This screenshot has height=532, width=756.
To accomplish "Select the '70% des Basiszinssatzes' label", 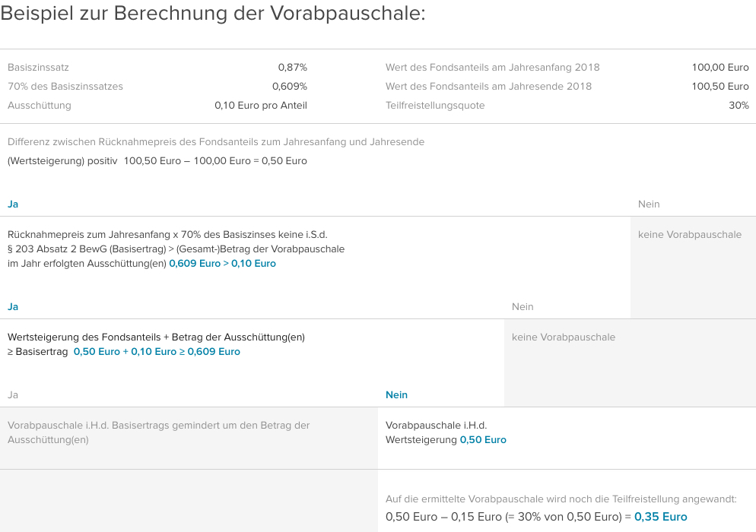I will point(65,87).
